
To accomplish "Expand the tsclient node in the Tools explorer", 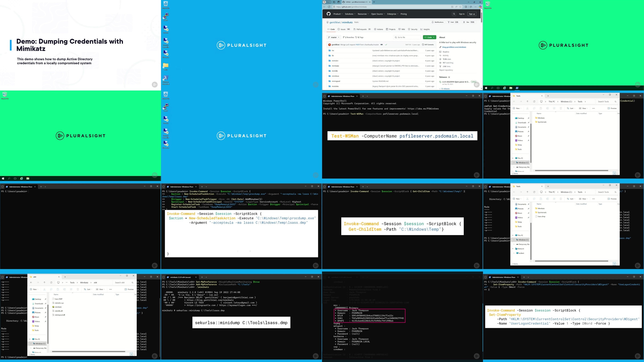I will [514, 253].
